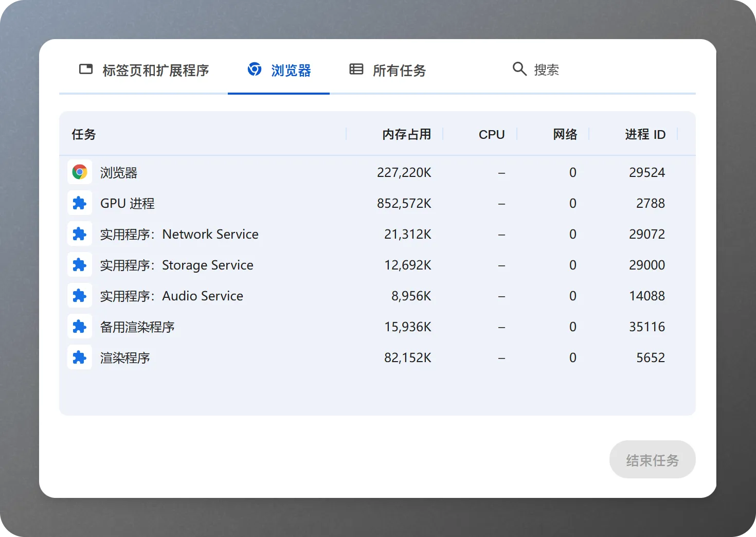Open the 所有任务 tab

click(400, 71)
